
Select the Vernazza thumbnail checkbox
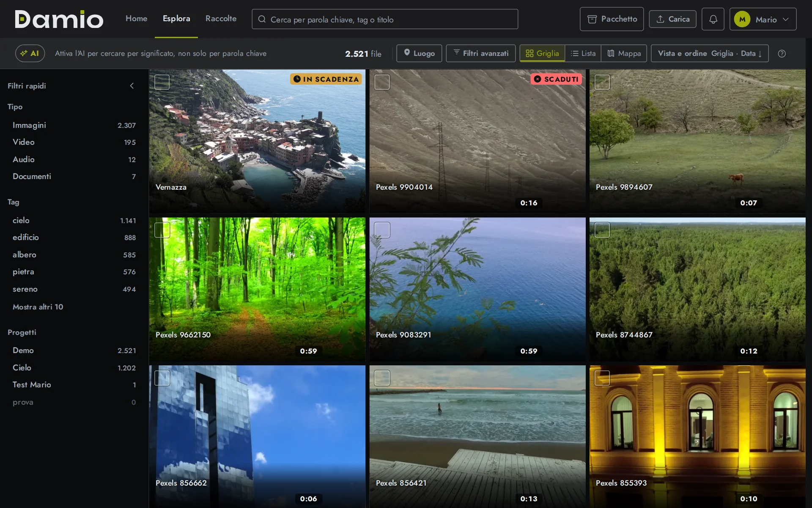pos(162,82)
